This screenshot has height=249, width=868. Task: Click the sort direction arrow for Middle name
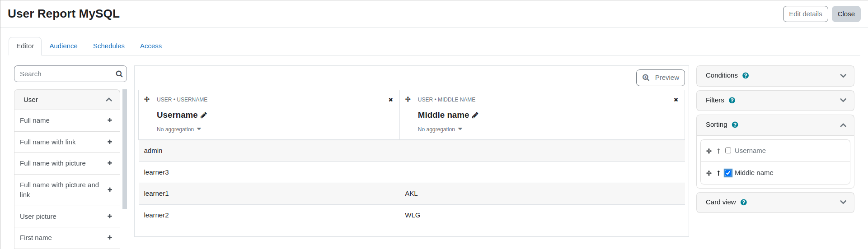coord(718,173)
